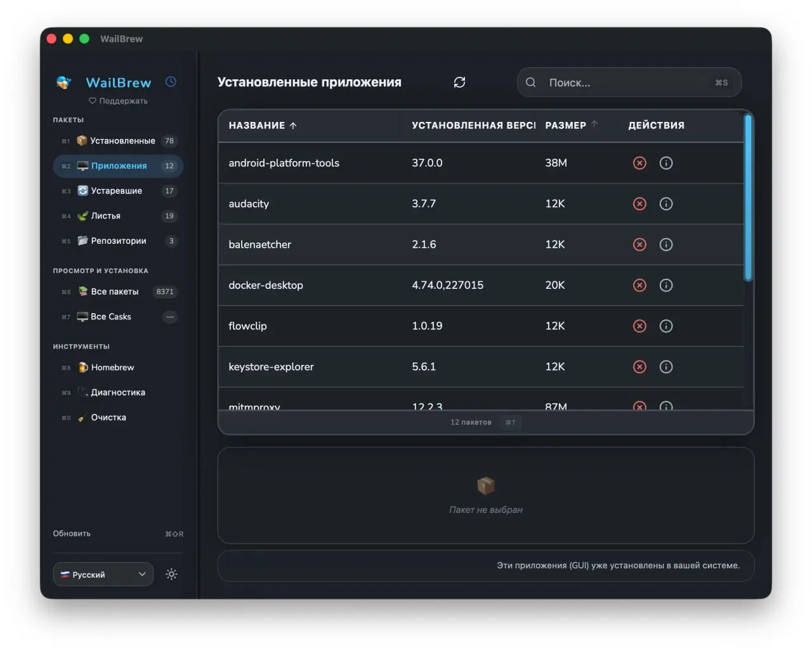Open the history clock icon beside WailBrew
This screenshot has height=652, width=812.
(x=171, y=81)
